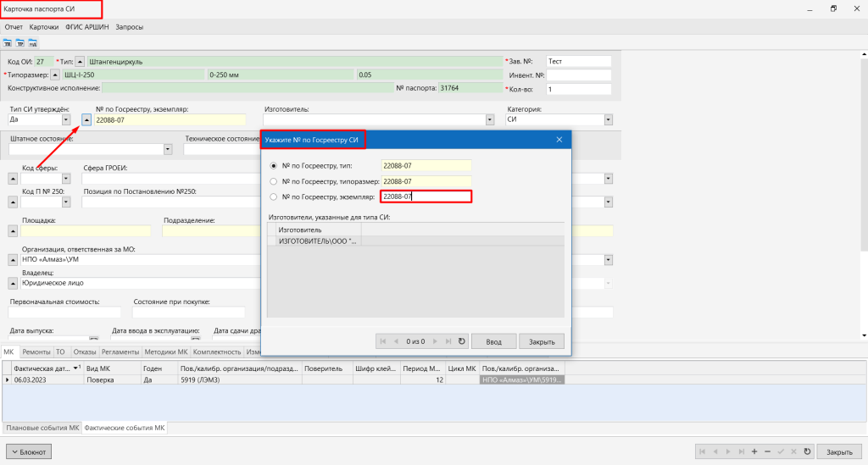This screenshot has width=868, height=465.
Task: Cancel edit with X in bottom navigator
Action: (x=793, y=451)
